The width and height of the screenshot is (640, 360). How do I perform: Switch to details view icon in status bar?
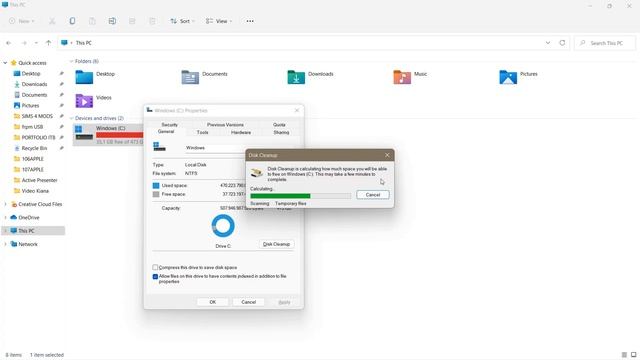pos(624,355)
